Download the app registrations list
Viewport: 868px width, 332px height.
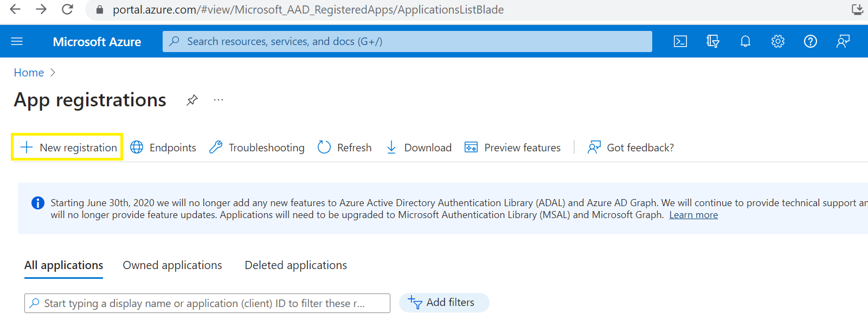pyautogui.click(x=419, y=148)
